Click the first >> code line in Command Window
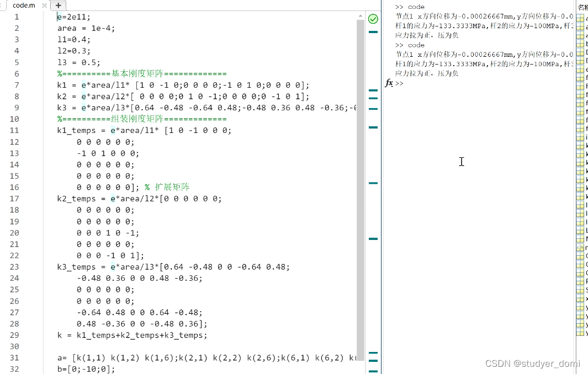588x374 pixels. click(409, 6)
